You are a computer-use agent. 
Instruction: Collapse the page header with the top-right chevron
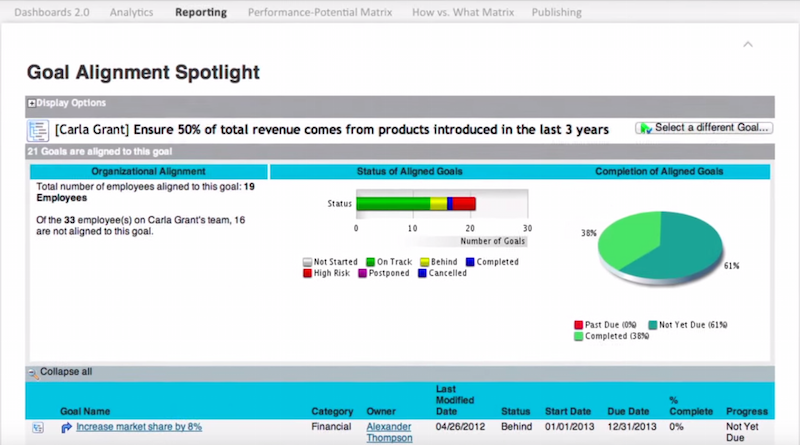(747, 44)
